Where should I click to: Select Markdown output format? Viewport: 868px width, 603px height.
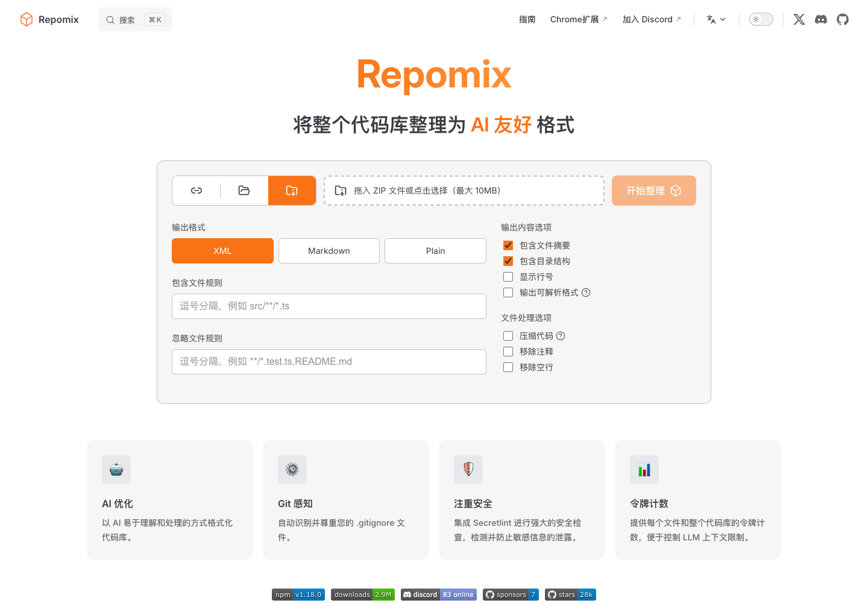[329, 251]
